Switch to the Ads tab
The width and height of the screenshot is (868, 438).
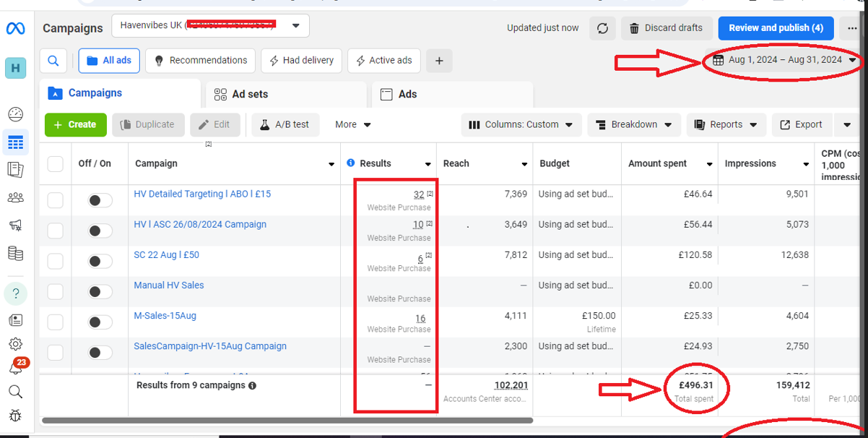(452, 94)
